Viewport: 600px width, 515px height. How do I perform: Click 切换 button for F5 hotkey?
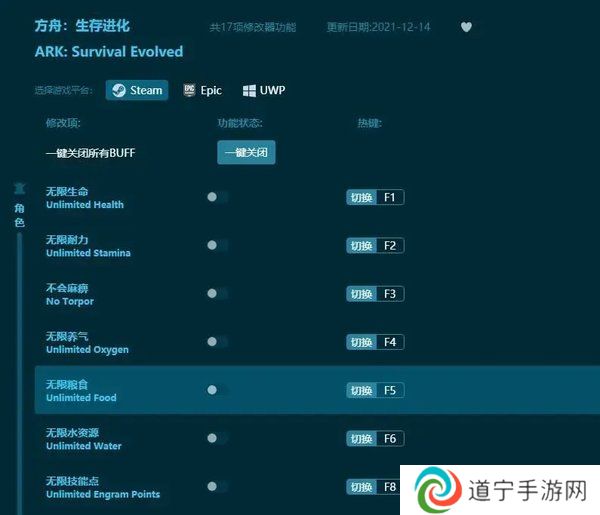point(362,390)
